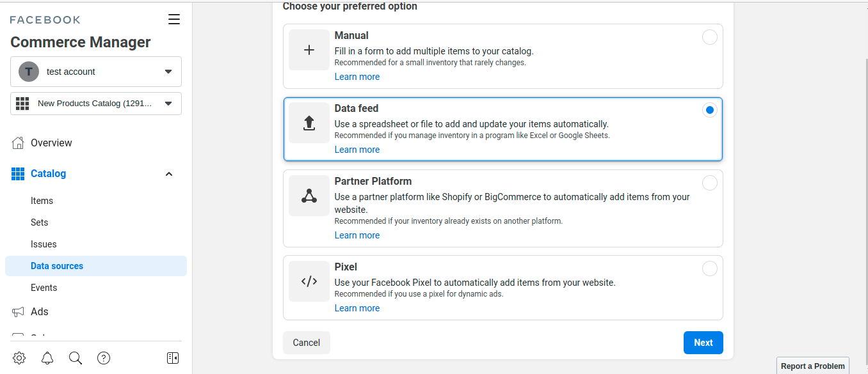Open the hamburger menu beside Facebook logo
The width and height of the screenshot is (868, 374).
coord(173,19)
